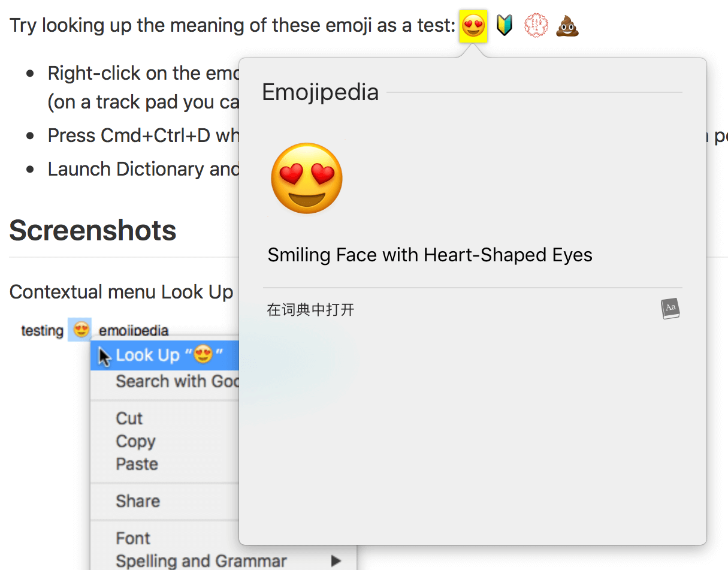Select Paste in the context menu
Screen dimensions: 728x570
click(x=137, y=464)
